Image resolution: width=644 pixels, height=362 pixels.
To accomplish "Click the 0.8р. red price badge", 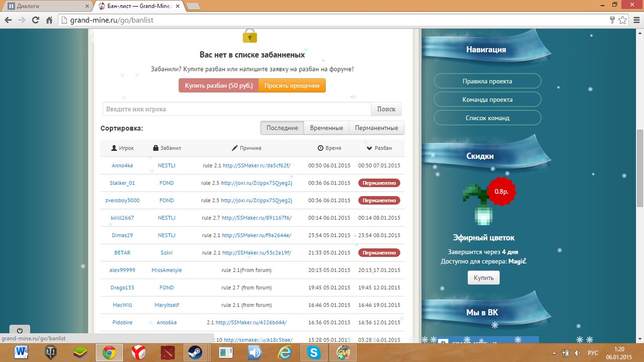I will coord(502,192).
